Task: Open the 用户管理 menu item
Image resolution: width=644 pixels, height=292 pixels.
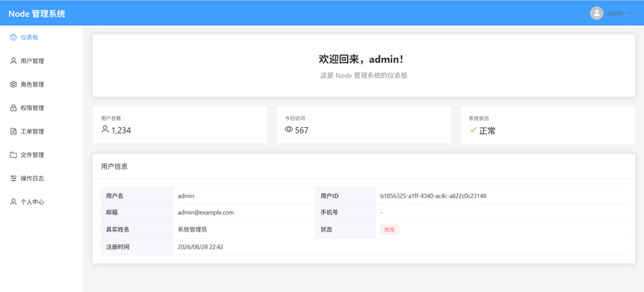Action: coord(42,61)
